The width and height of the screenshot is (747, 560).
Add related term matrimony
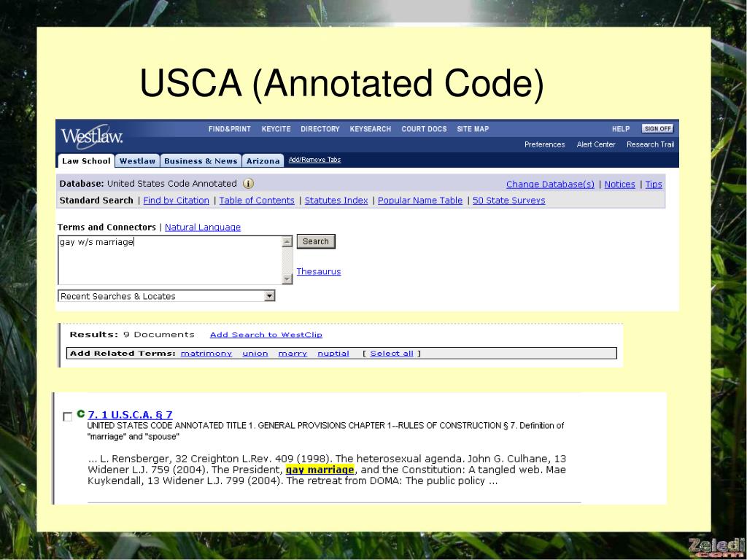click(206, 354)
